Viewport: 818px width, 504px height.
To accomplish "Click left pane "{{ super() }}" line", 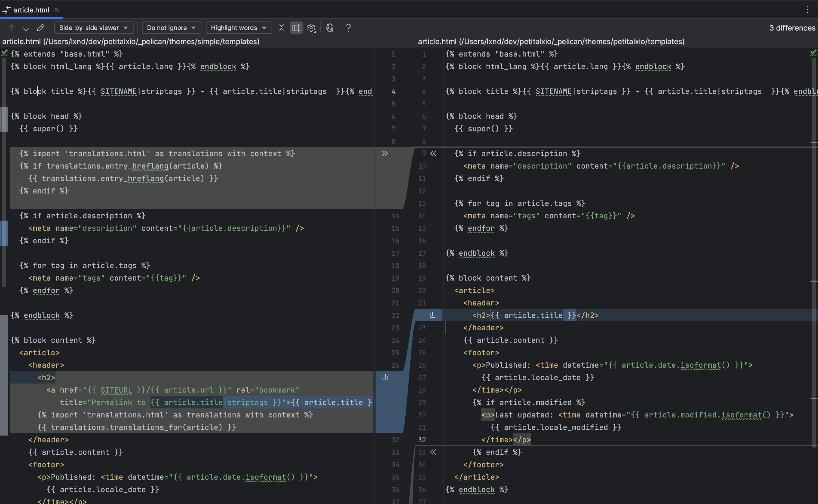I will point(48,128).
